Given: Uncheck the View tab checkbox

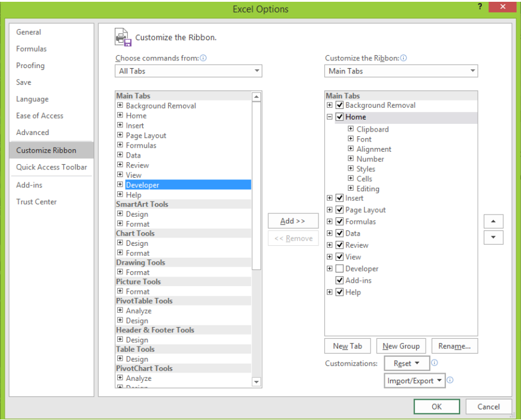Looking at the screenshot, I should click(x=339, y=257).
